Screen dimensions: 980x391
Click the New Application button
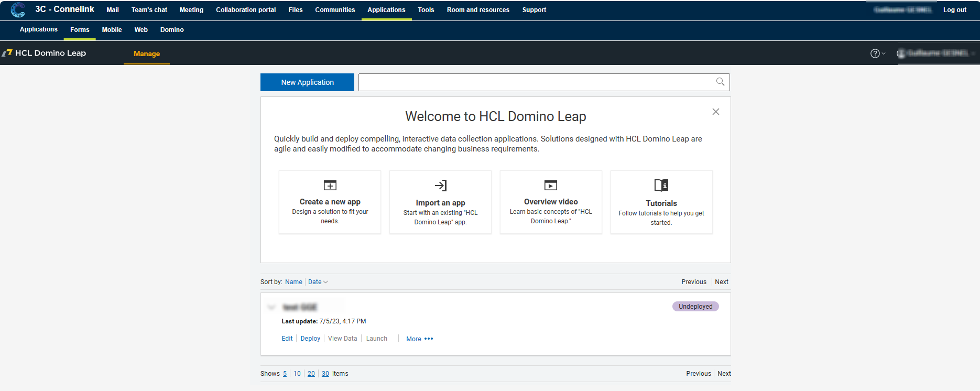coord(307,82)
